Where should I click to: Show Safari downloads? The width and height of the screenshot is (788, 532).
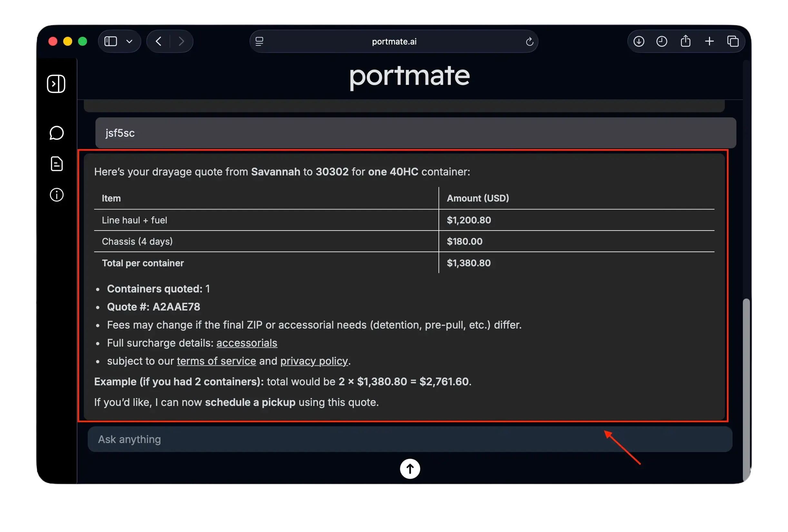[x=639, y=41]
